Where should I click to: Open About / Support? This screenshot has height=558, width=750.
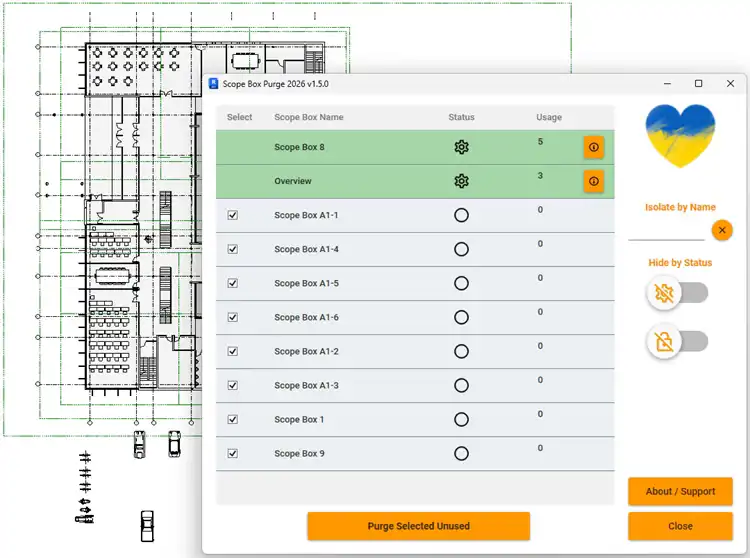680,491
